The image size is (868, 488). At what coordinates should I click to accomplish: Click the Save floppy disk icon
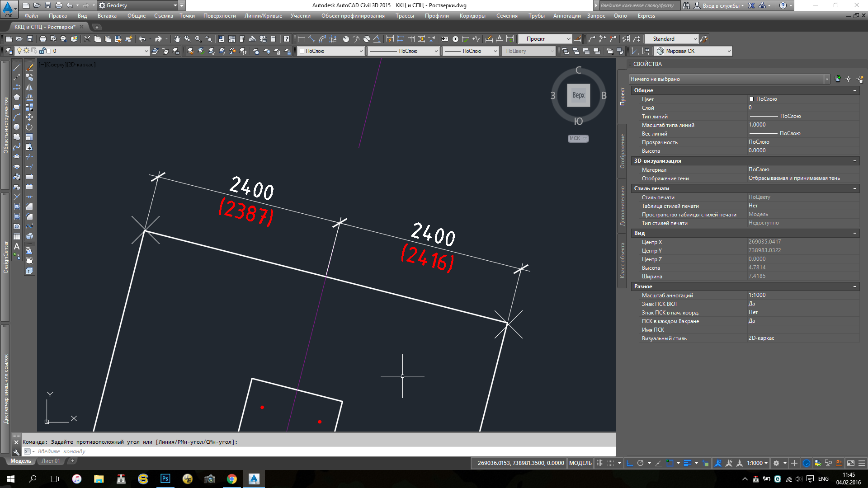click(30, 39)
